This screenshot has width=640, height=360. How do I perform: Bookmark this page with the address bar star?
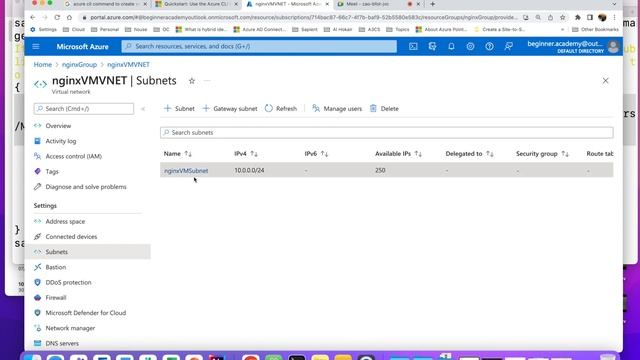[562, 18]
